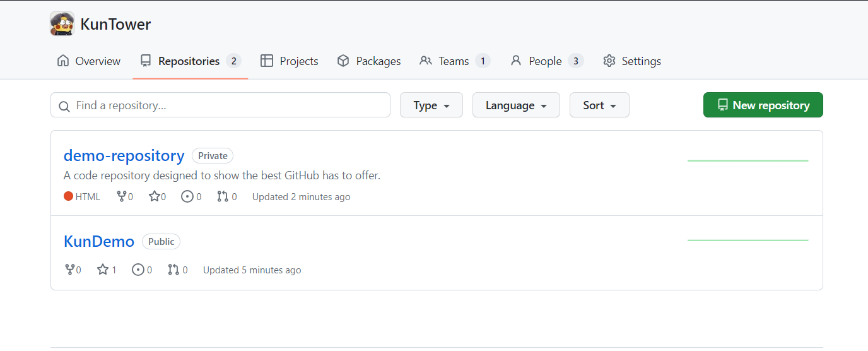Screen dimensions: 868x351
Task: Click the star icon for KunDemo
Action: click(x=103, y=270)
